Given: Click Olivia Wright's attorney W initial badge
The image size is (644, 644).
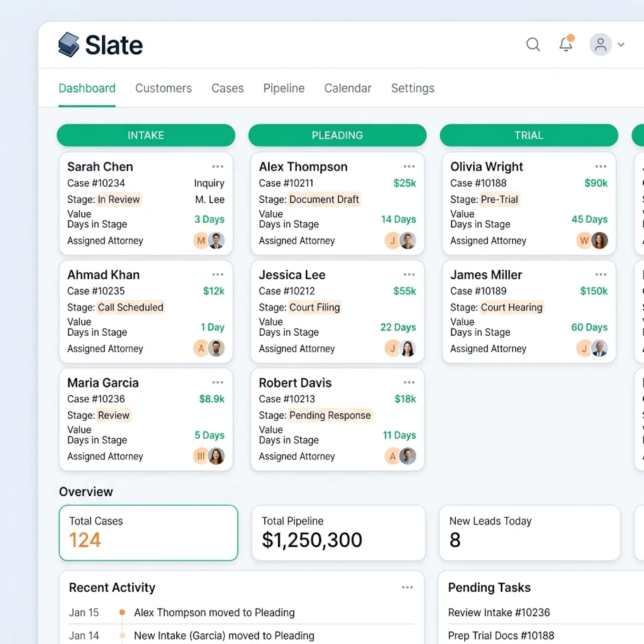Looking at the screenshot, I should [x=584, y=241].
